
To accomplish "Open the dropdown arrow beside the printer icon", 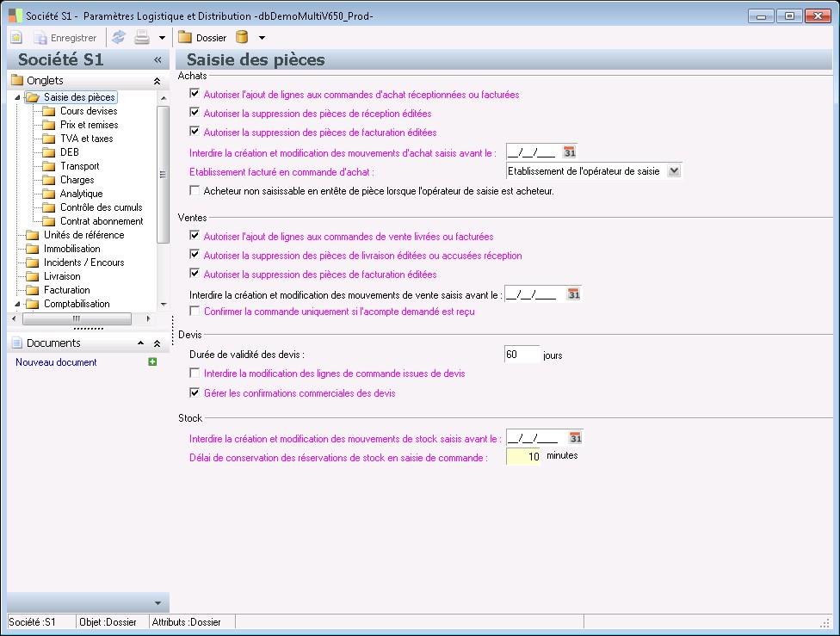I will [162, 38].
